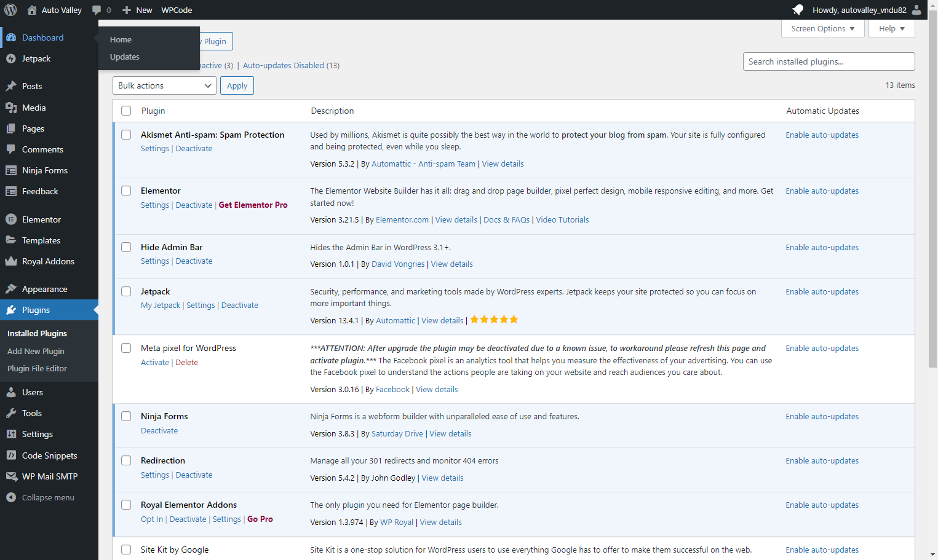Open WPCode in the admin bar
Screen dimensions: 938x560
point(177,10)
